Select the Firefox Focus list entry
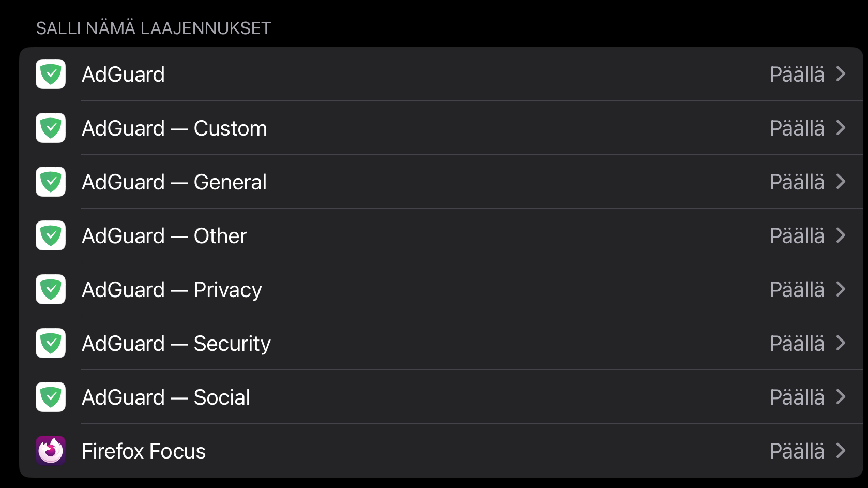This screenshot has height=488, width=868. pos(144,451)
